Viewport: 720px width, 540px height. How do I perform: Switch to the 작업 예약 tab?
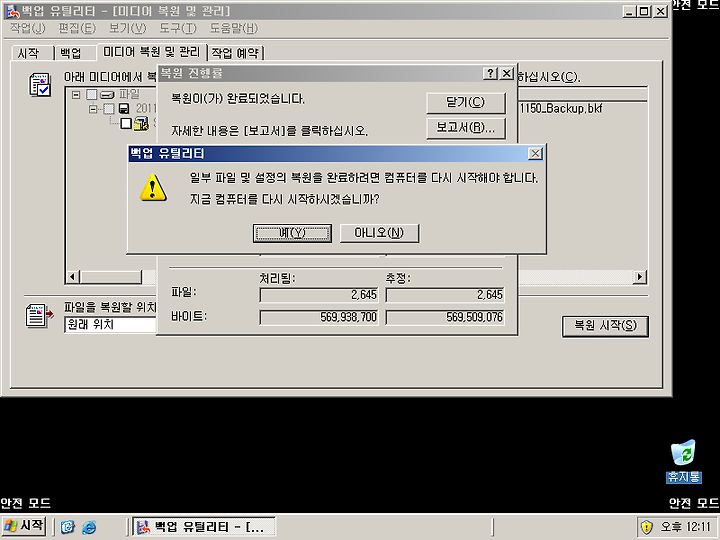tap(236, 53)
